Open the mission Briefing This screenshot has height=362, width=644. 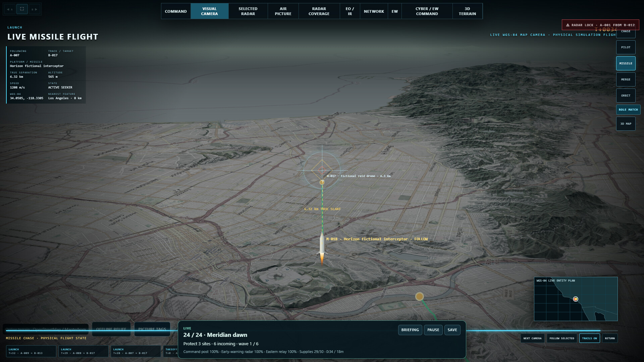click(x=410, y=330)
